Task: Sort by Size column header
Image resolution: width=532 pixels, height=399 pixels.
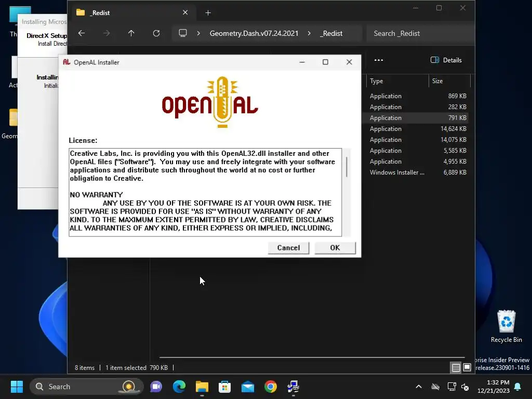Action: click(x=449, y=81)
